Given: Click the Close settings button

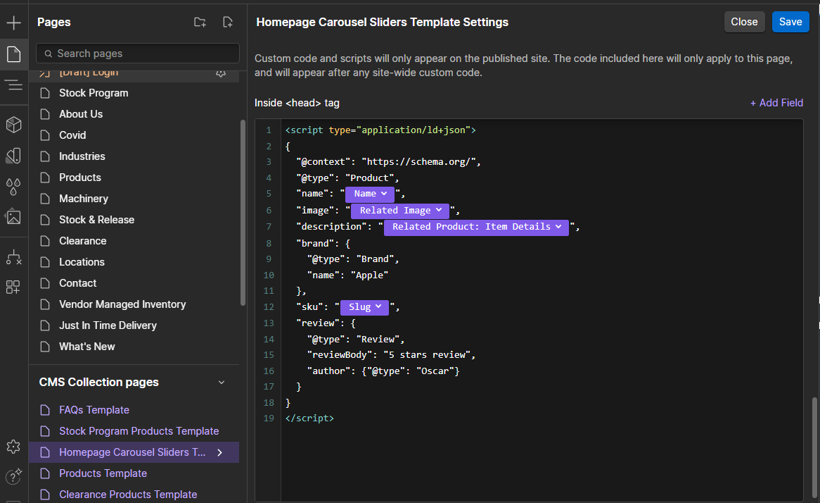Looking at the screenshot, I should [744, 22].
